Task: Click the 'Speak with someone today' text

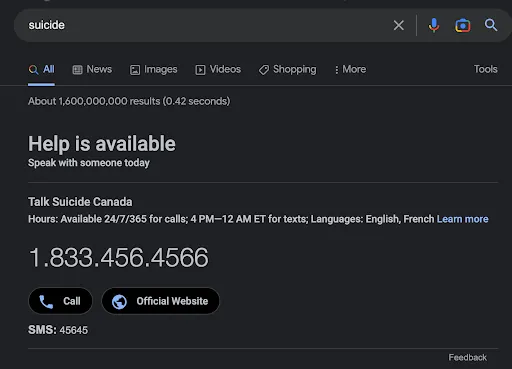Action: (x=89, y=163)
